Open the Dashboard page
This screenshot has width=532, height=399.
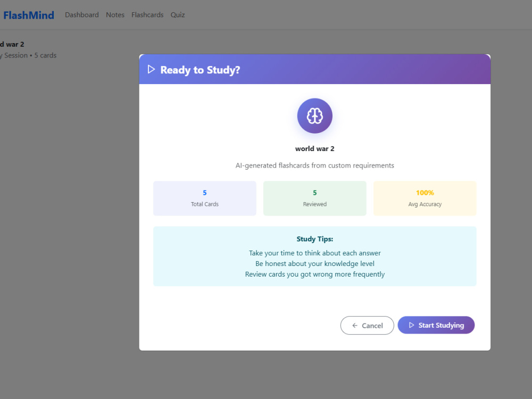82,15
